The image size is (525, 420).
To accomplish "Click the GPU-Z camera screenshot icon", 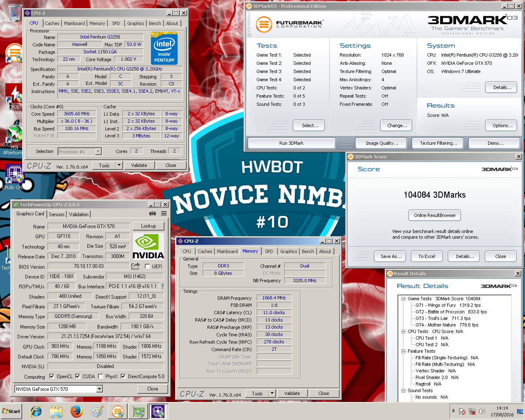I will click(153, 213).
